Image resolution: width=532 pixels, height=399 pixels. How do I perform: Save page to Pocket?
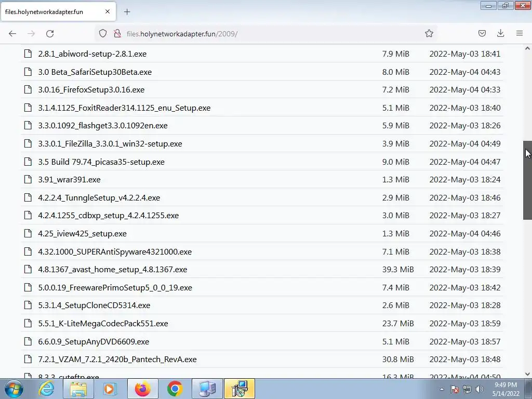point(482,33)
